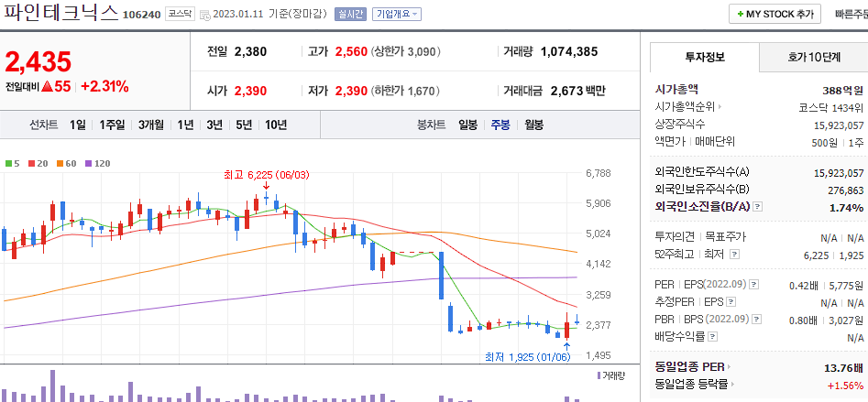Select the 5년 line chart period

coord(244,125)
